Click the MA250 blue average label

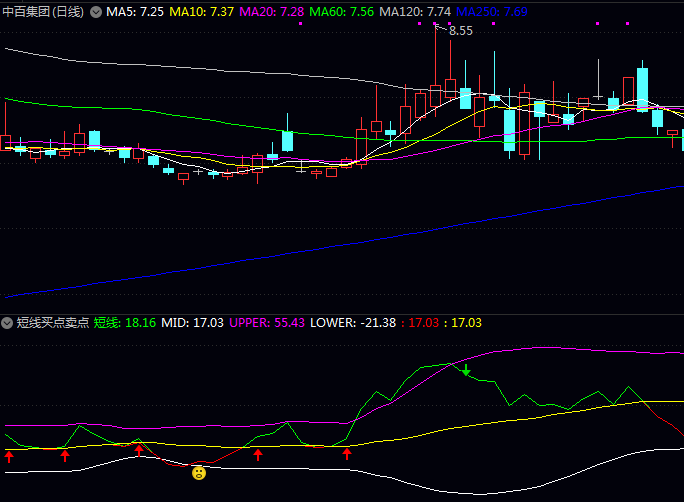pyautogui.click(x=491, y=12)
